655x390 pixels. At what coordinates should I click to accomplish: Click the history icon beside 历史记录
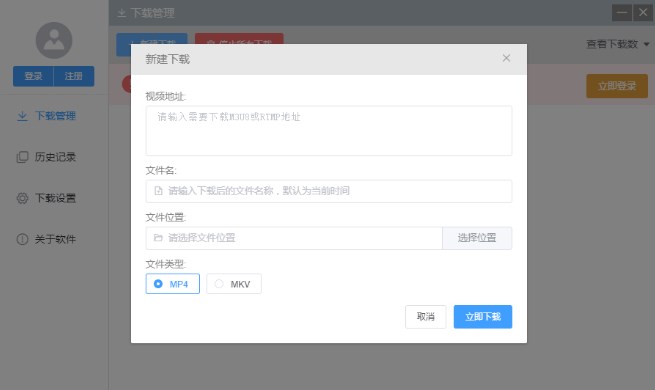(22, 157)
